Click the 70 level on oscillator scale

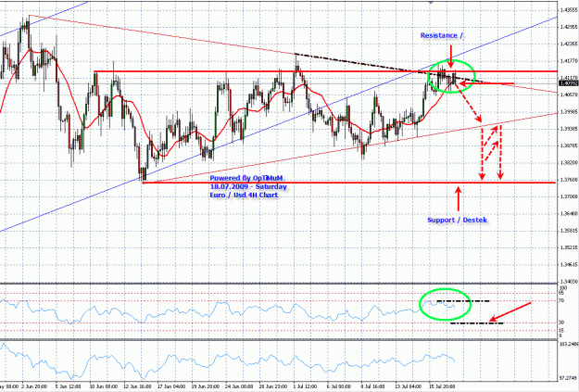pyautogui.click(x=561, y=301)
